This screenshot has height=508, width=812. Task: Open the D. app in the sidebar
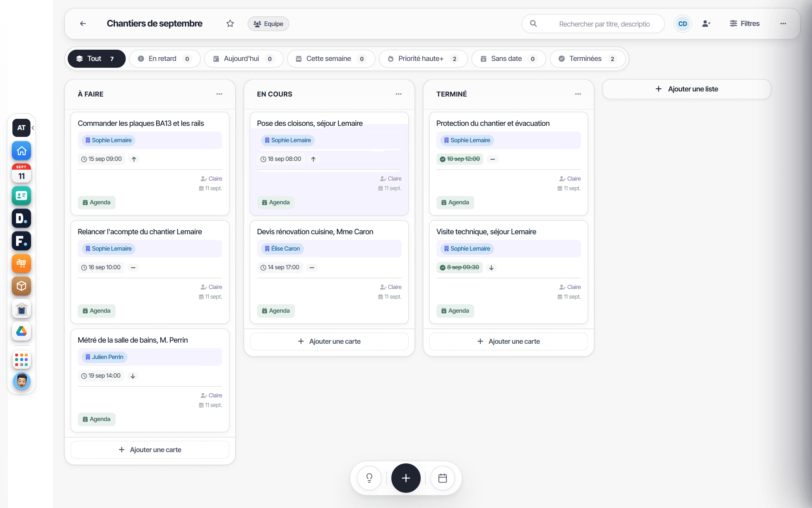(21, 218)
